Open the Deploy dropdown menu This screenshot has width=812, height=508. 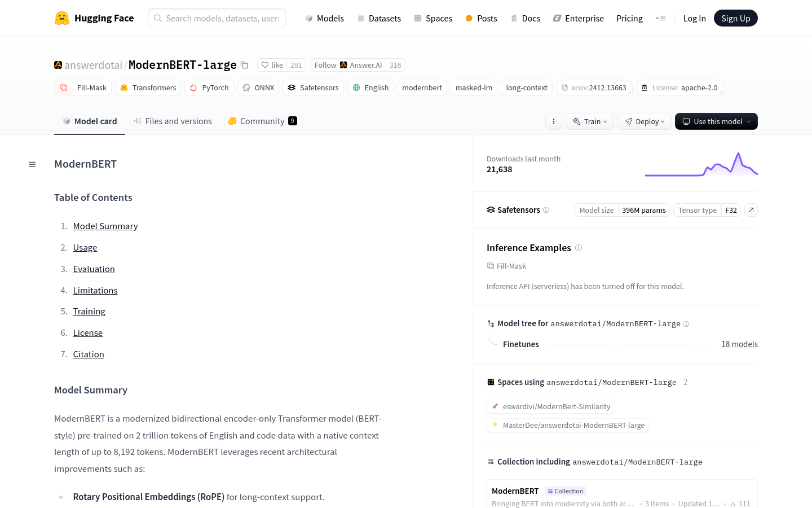coord(645,121)
